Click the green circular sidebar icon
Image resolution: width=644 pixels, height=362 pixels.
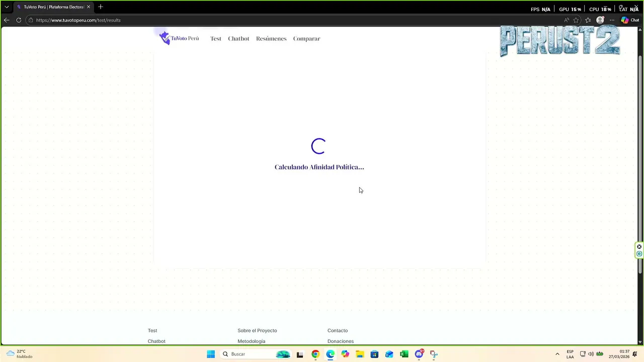pos(639,254)
